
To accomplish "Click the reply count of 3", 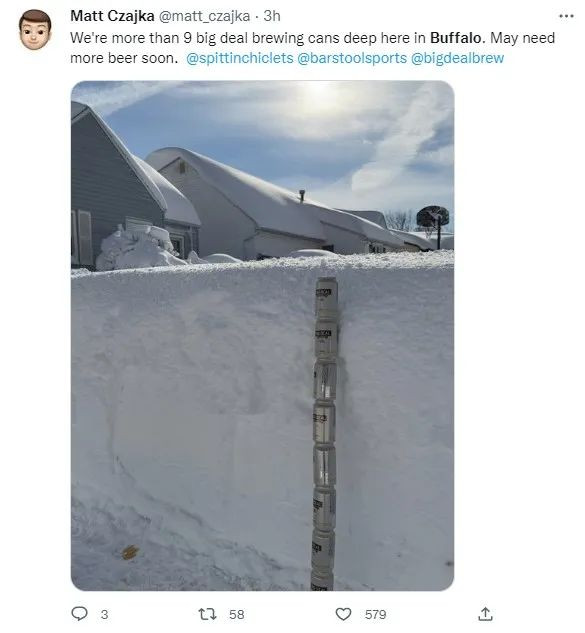I will (x=104, y=614).
